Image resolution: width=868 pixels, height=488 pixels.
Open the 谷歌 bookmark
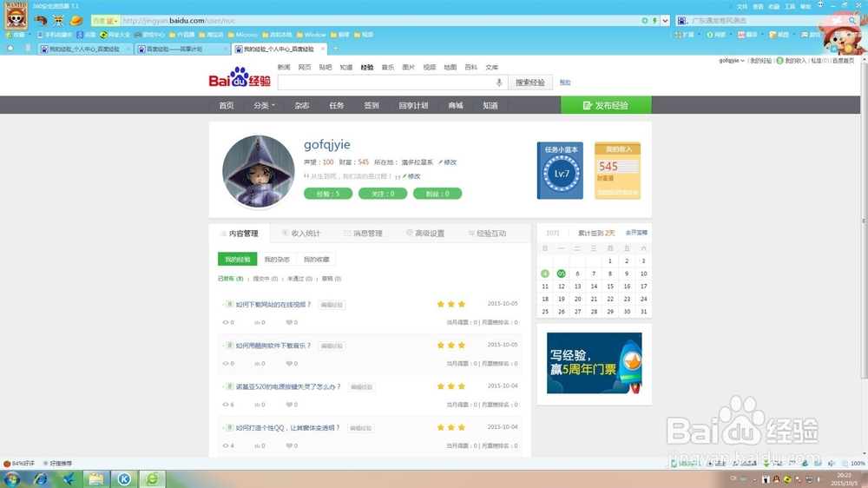pyautogui.click(x=86, y=35)
